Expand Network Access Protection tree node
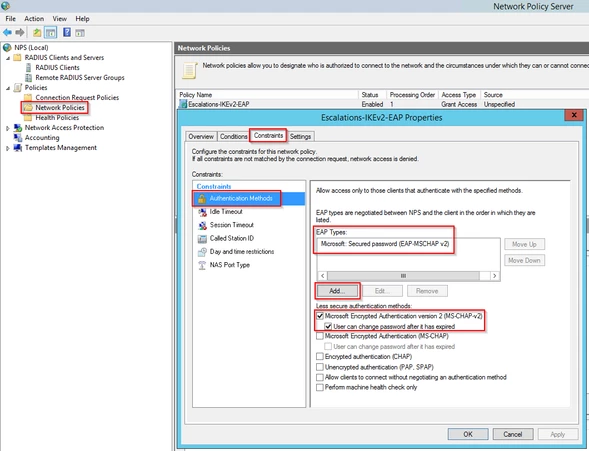The height and width of the screenshot is (451, 589). point(8,128)
